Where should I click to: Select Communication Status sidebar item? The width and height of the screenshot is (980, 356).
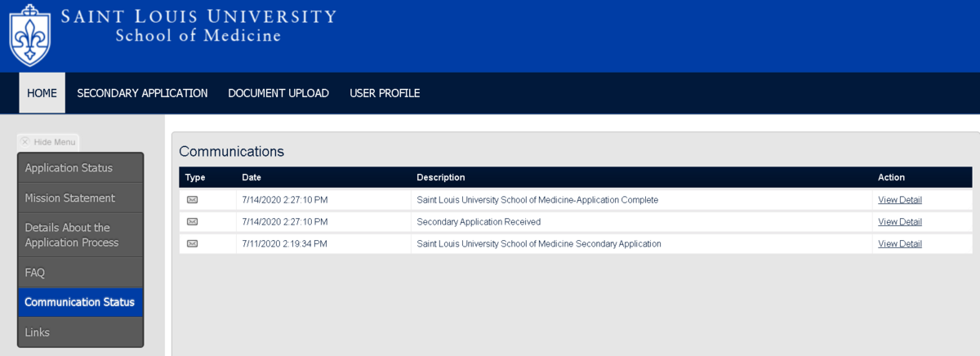pos(81,302)
